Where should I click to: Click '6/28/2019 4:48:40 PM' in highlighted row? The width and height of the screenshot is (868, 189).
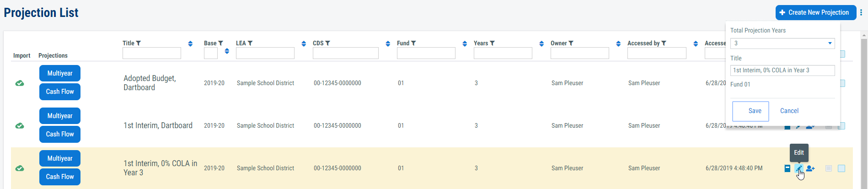[x=734, y=168]
